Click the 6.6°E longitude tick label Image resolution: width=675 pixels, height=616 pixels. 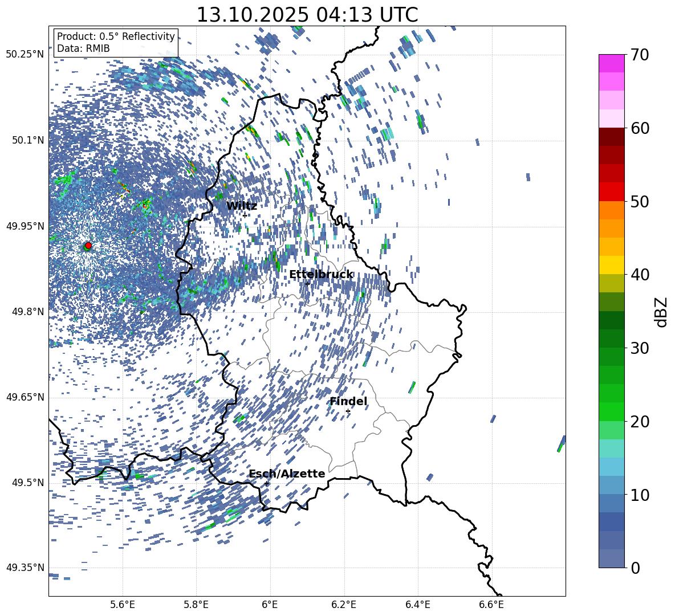(x=491, y=605)
